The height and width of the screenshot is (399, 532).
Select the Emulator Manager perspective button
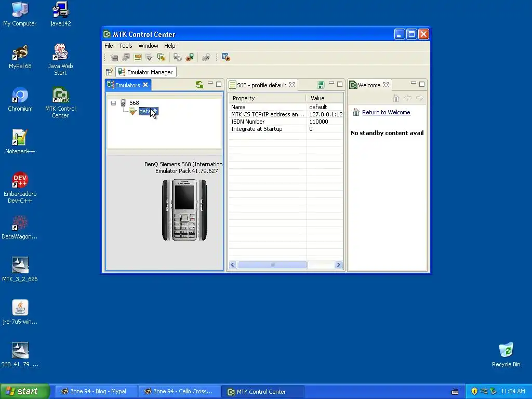click(146, 72)
